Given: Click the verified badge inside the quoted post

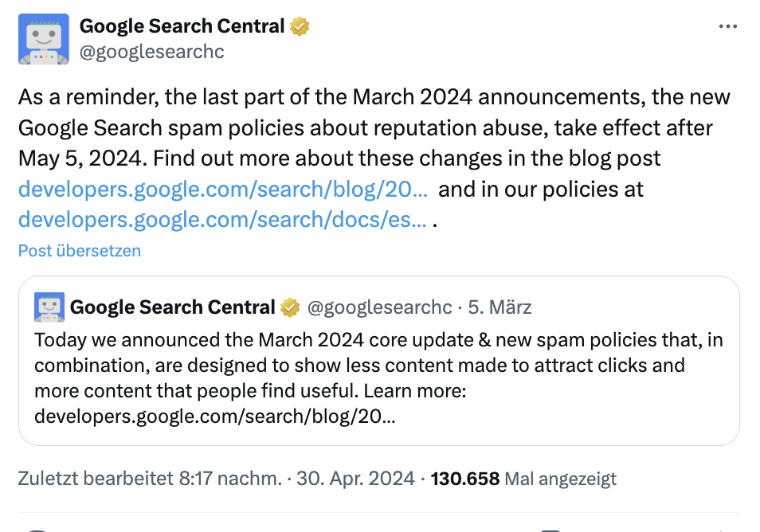Looking at the screenshot, I should 289,306.
